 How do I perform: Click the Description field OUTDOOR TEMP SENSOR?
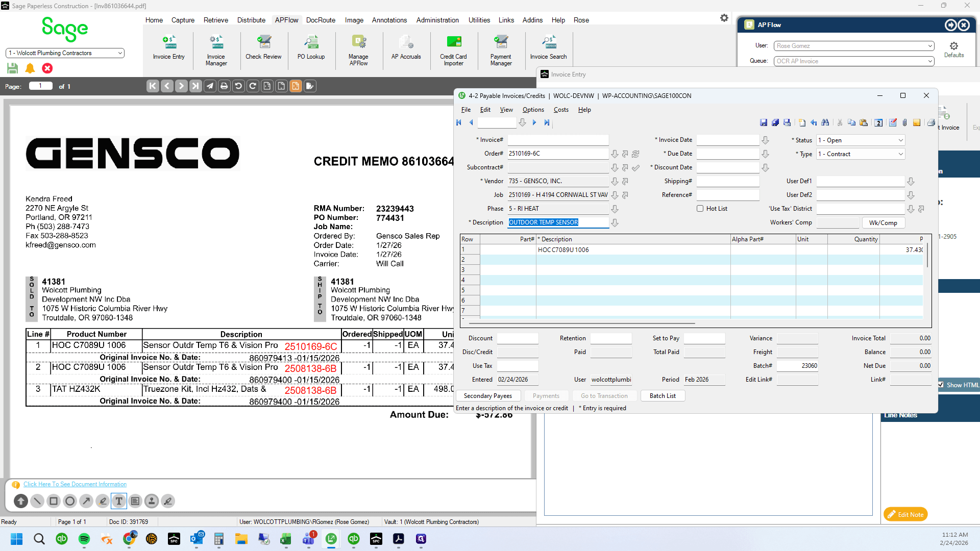[x=558, y=223]
